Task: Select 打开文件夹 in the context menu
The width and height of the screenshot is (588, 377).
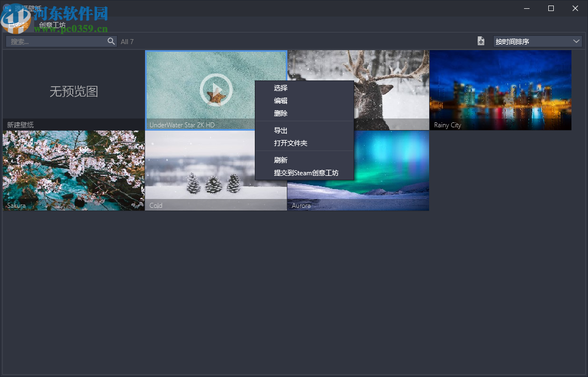Action: click(291, 143)
